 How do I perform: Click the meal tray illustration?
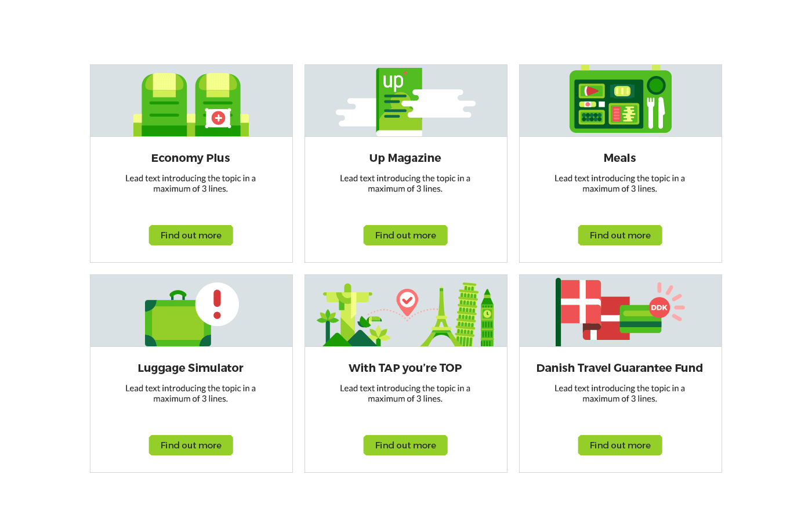click(621, 102)
